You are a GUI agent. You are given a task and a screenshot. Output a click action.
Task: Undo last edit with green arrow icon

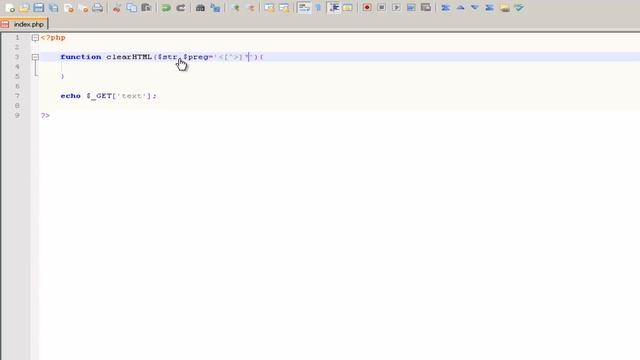[x=166, y=8]
